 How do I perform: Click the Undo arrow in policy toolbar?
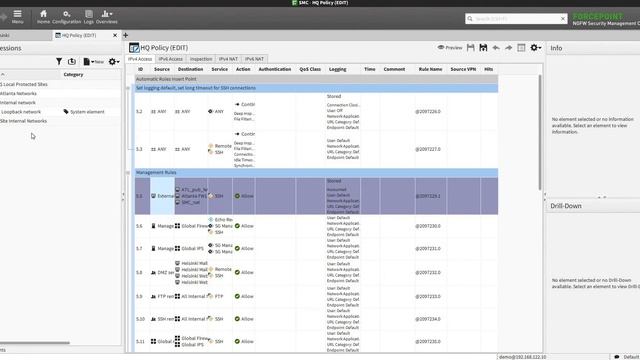coord(496,48)
